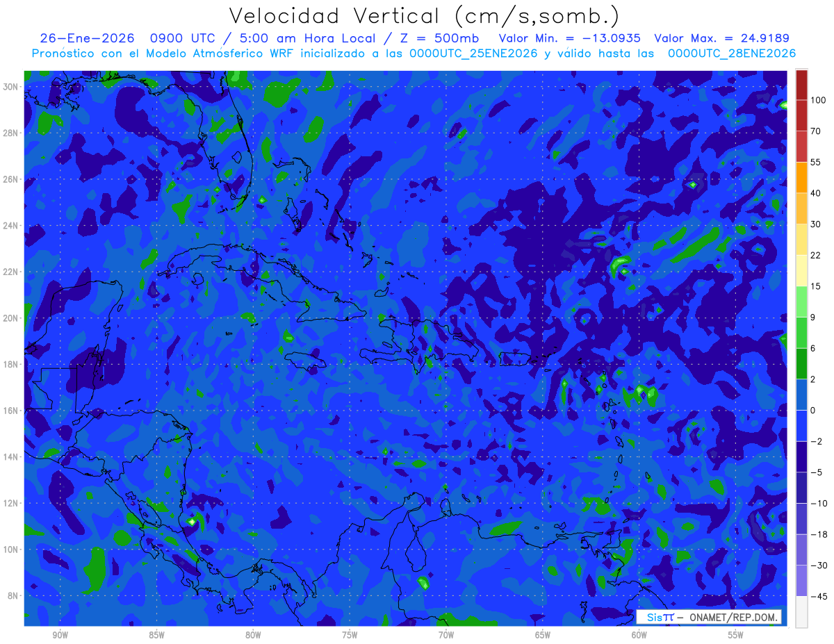Click the 18N latitude axis label
Viewport: 834px width, 644px height.
coord(12,364)
